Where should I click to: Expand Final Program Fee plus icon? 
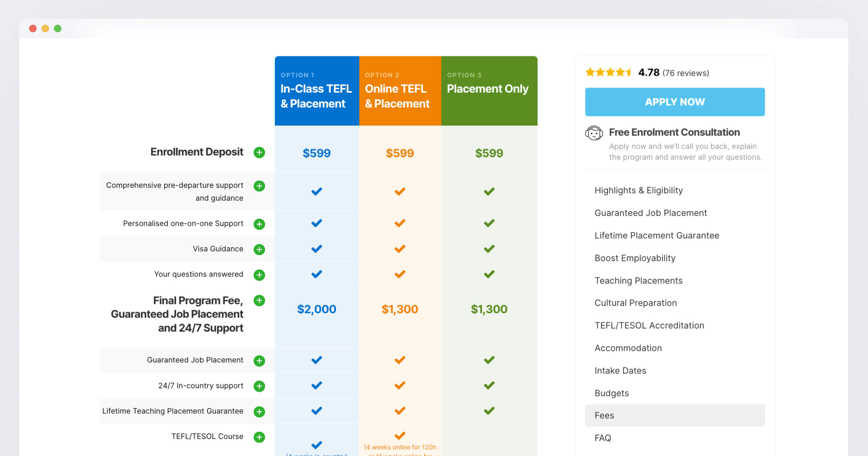click(259, 300)
